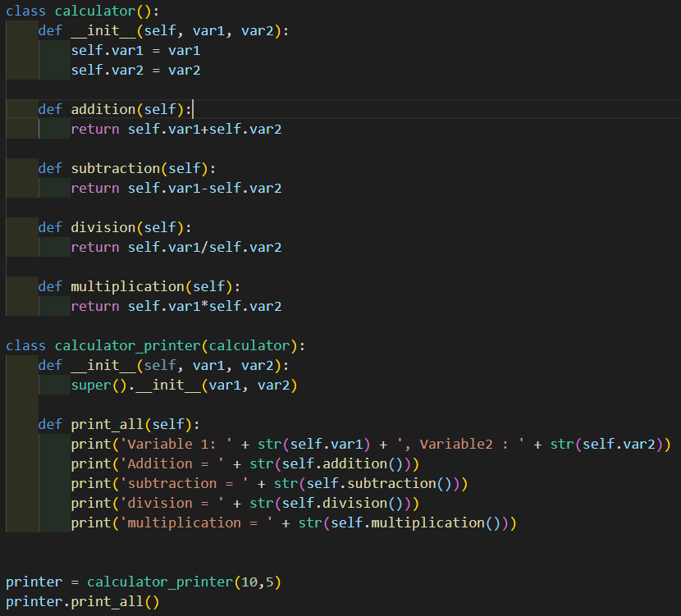
Task: Click the return self.var1*self.var2 statement
Action: point(176,306)
